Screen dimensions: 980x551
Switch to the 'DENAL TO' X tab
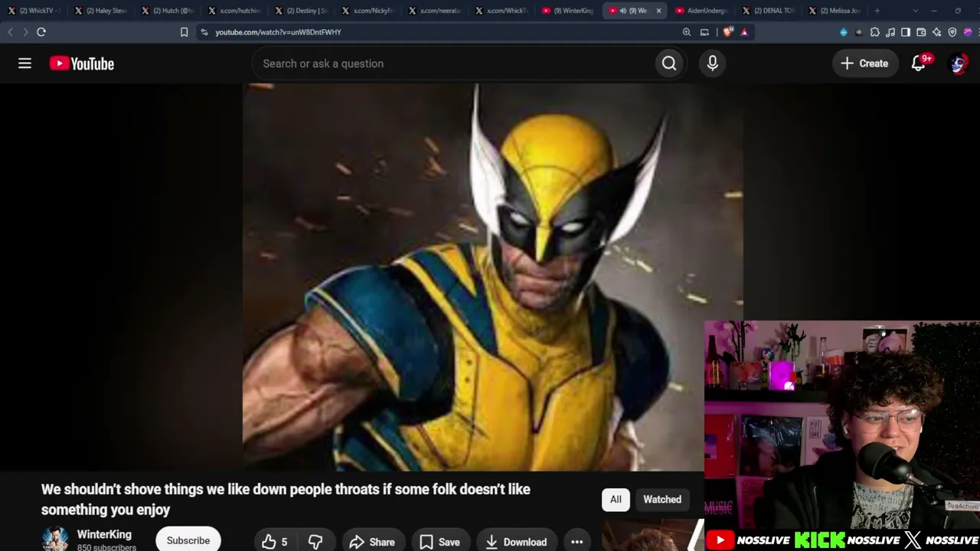coord(769,11)
